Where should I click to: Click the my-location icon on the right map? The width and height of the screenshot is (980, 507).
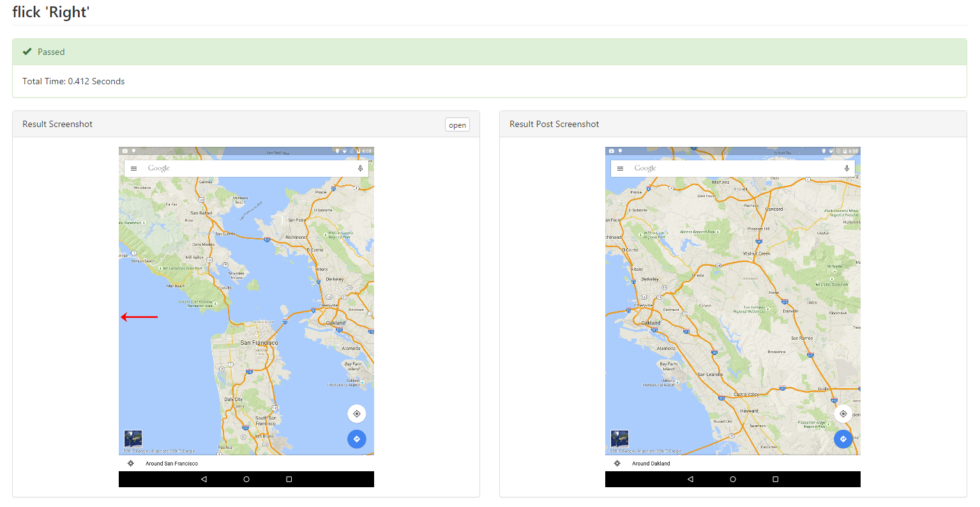click(843, 414)
